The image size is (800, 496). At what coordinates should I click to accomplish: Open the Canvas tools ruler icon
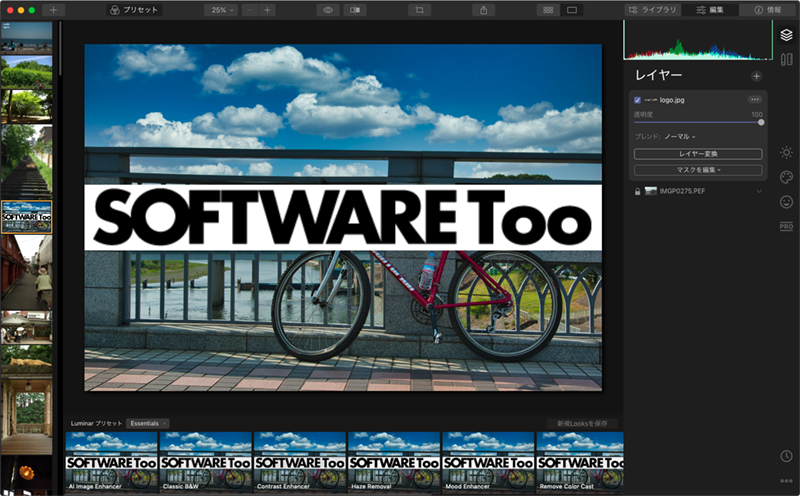pyautogui.click(x=786, y=60)
